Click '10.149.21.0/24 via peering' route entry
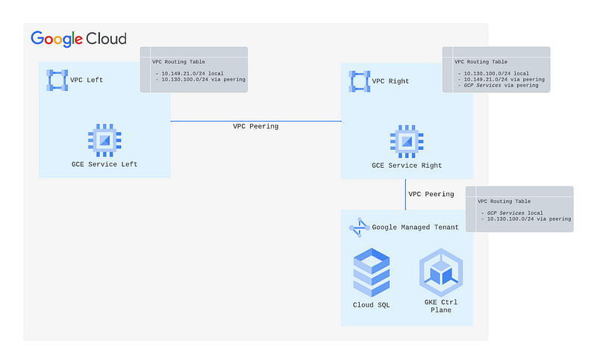This screenshot has height=364, width=597. 504,80
